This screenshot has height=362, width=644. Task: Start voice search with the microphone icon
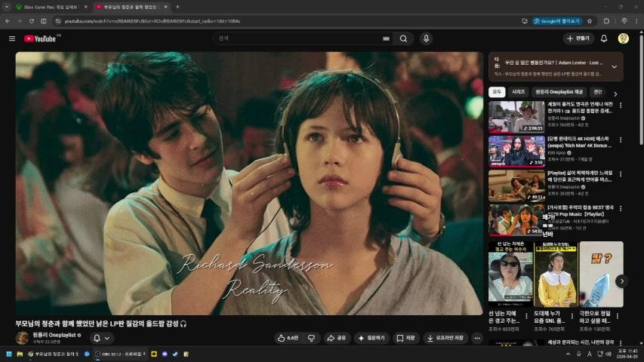point(427,38)
